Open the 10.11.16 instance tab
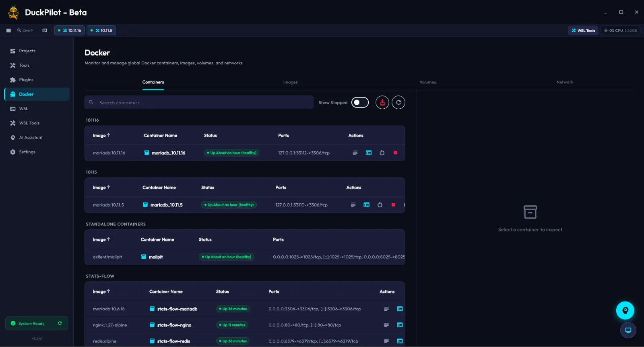Viewport: 644px width, 347px height. pyautogui.click(x=70, y=31)
